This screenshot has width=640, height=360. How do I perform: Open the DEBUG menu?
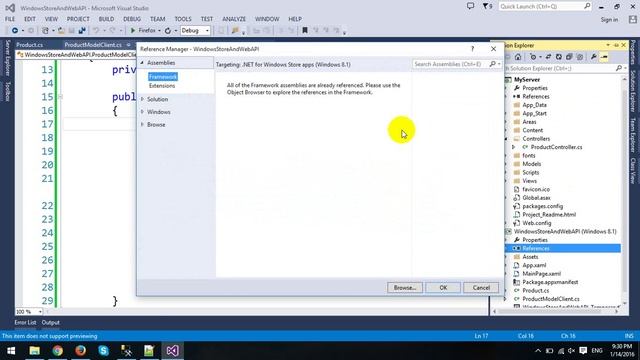tap(132, 19)
